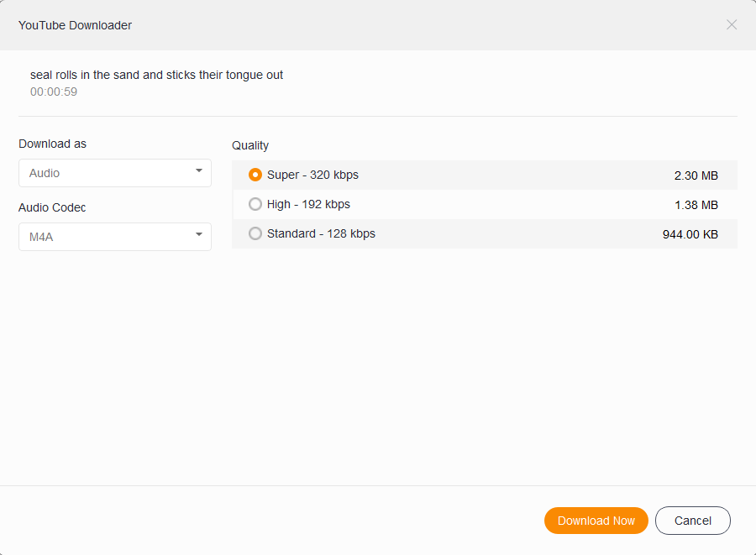Click the Quality heading label
Image resolution: width=756 pixels, height=555 pixels.
250,145
